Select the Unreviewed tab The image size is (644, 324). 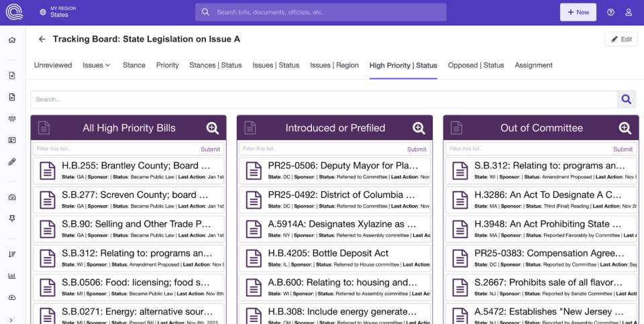[x=53, y=65]
